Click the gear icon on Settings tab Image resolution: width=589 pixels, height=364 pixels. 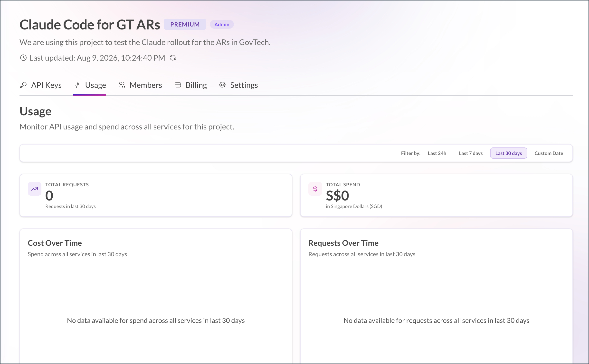point(222,85)
